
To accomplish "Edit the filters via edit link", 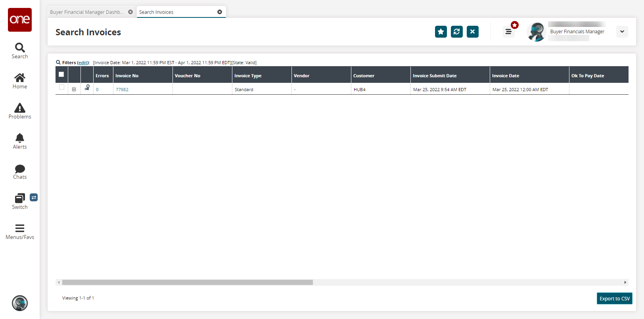I will tap(83, 63).
